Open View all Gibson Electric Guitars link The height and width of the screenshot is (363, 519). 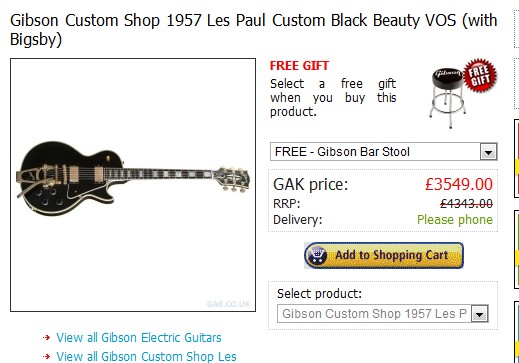coord(139,338)
